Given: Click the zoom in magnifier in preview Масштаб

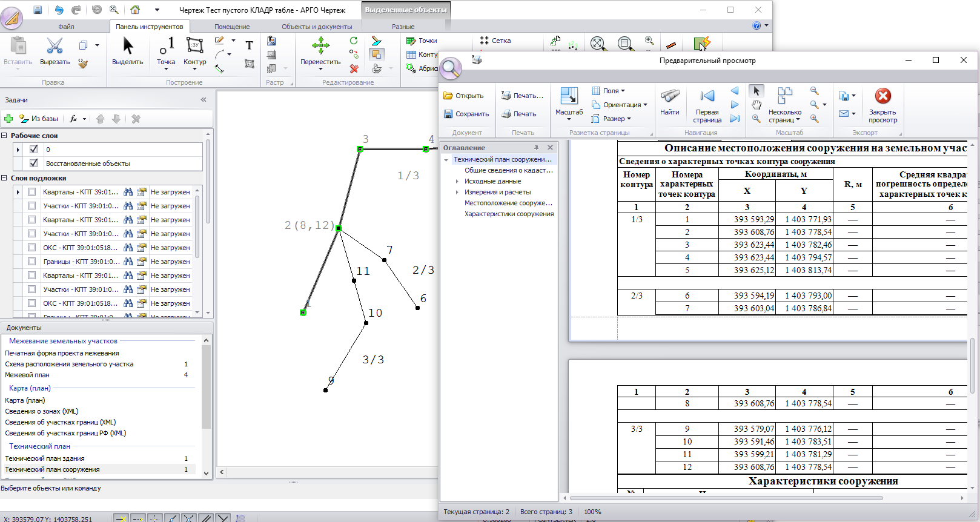Looking at the screenshot, I should coord(815,119).
